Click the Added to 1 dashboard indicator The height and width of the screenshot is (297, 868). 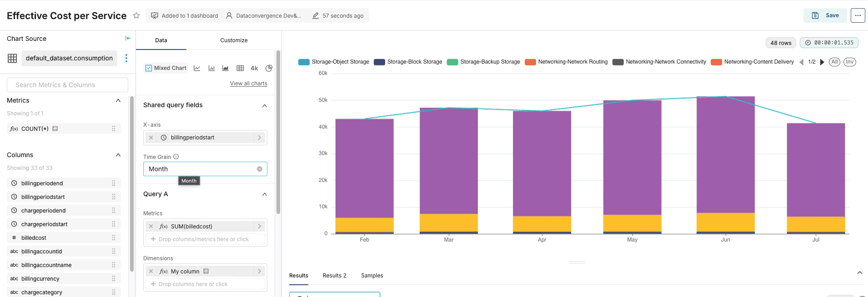(x=185, y=15)
